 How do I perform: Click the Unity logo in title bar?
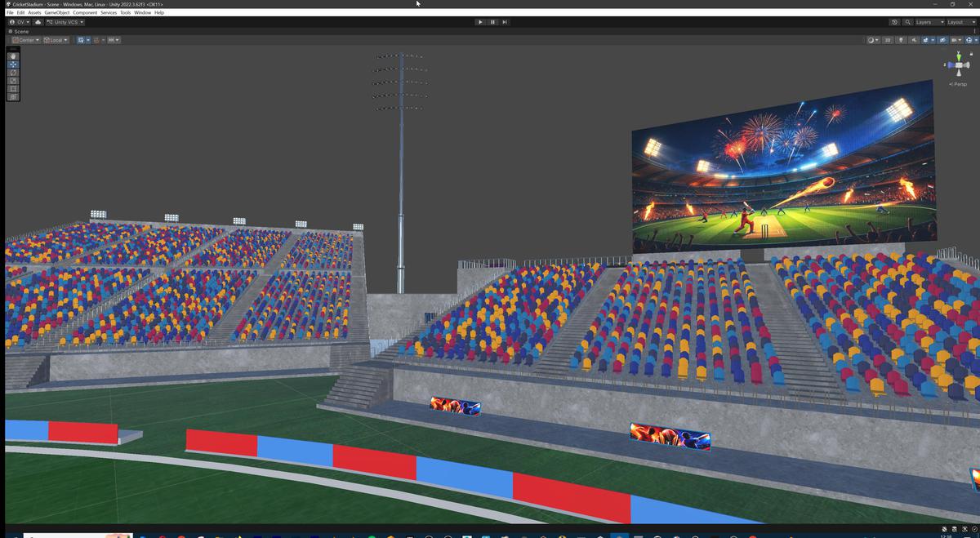tap(9, 4)
